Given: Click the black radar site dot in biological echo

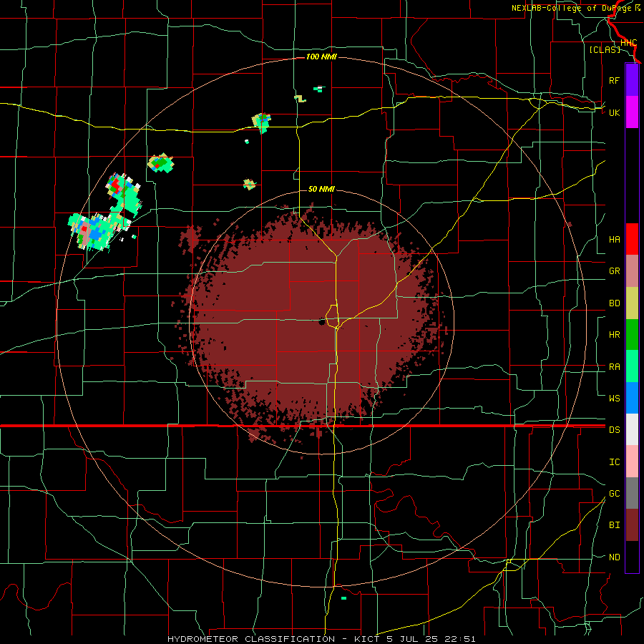Looking at the screenshot, I should pos(321,322).
